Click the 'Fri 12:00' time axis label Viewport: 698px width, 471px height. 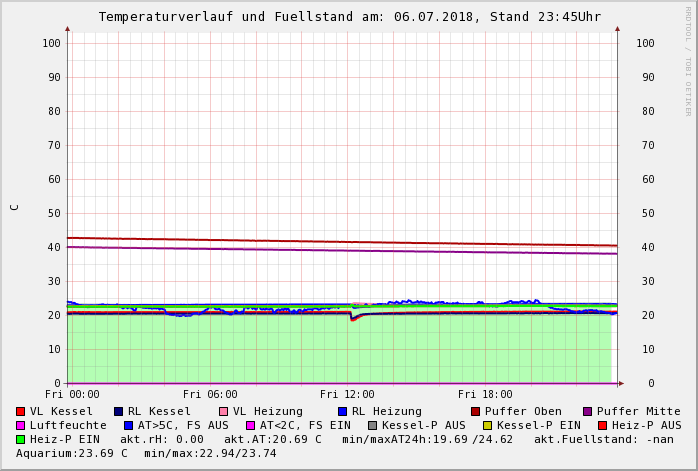347,394
